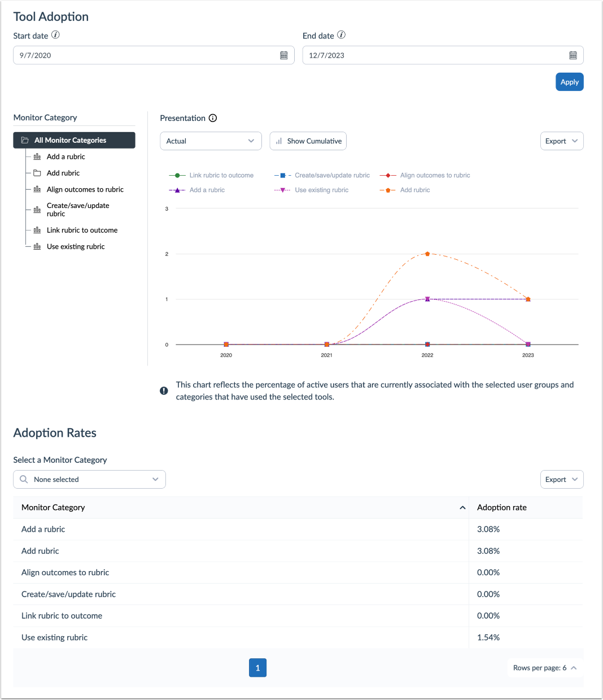This screenshot has height=700, width=603.
Task: Click the folder icon beside All Monitor Categories
Action: 24,140
